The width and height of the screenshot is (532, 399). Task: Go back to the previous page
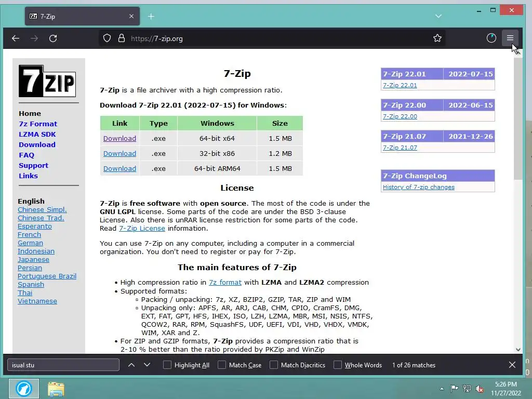coord(16,38)
